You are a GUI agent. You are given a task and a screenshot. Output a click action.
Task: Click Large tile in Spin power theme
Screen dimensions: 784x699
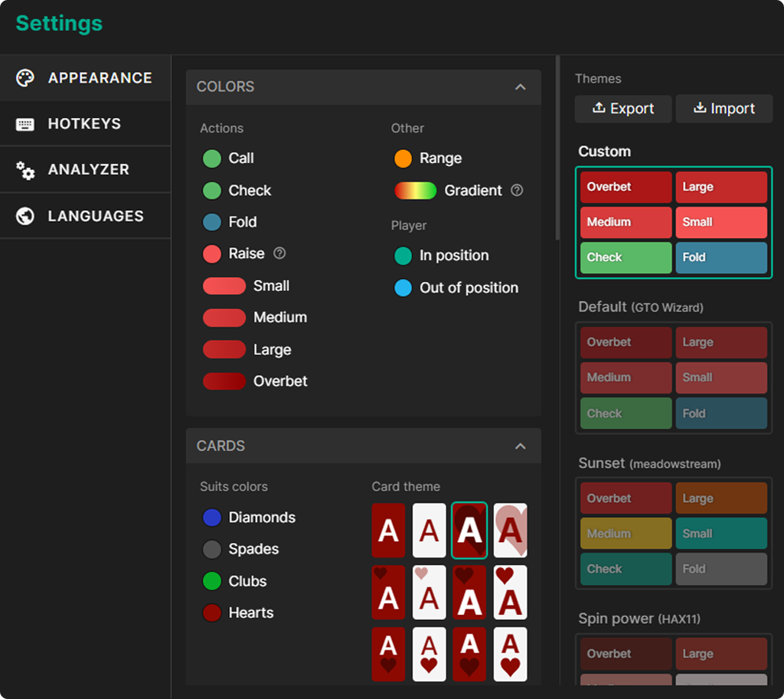pyautogui.click(x=721, y=654)
